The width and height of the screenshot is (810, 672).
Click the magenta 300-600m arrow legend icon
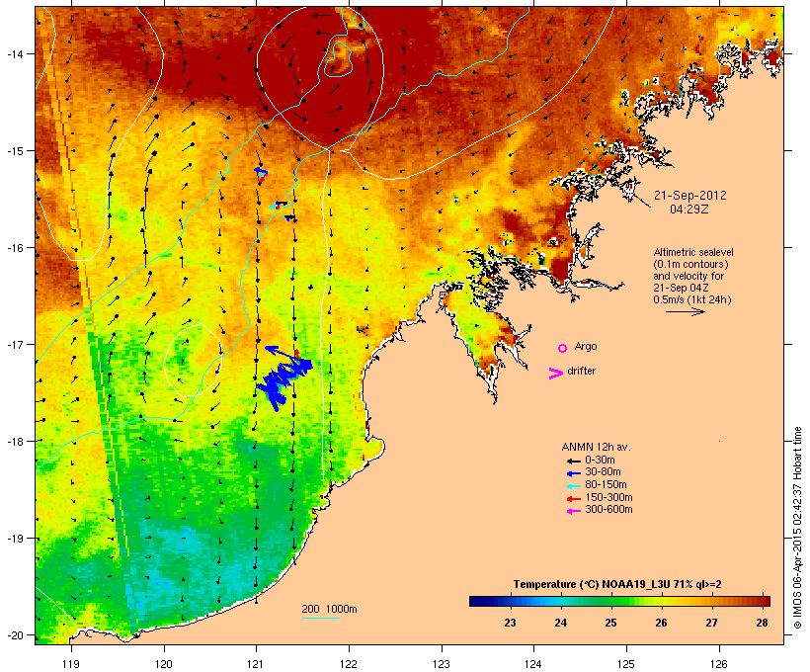[x=573, y=511]
